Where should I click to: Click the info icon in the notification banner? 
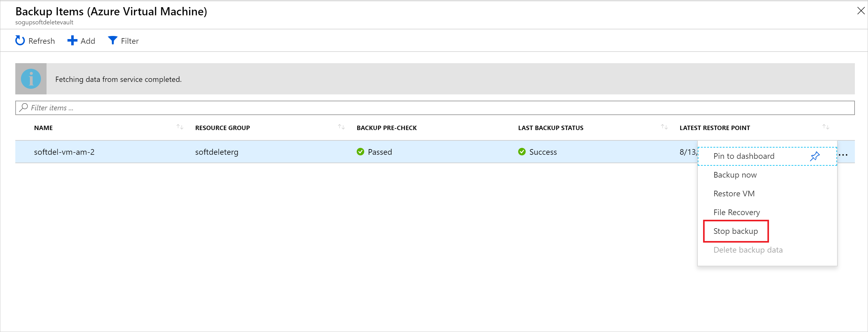(x=30, y=78)
